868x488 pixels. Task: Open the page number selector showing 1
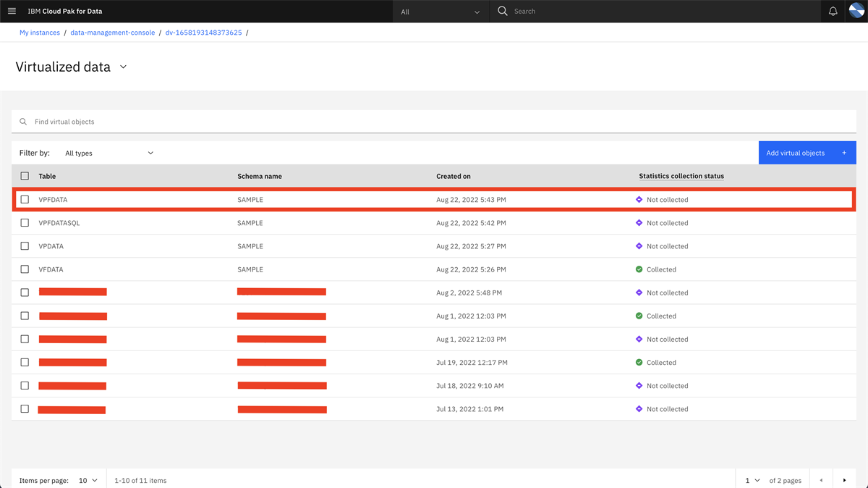point(752,479)
